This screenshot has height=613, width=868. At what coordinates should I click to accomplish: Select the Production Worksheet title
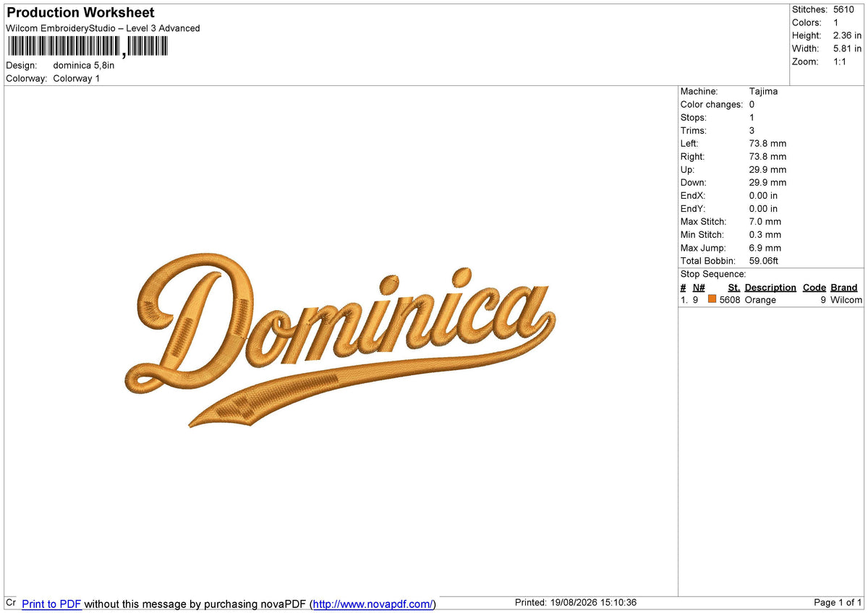[80, 12]
